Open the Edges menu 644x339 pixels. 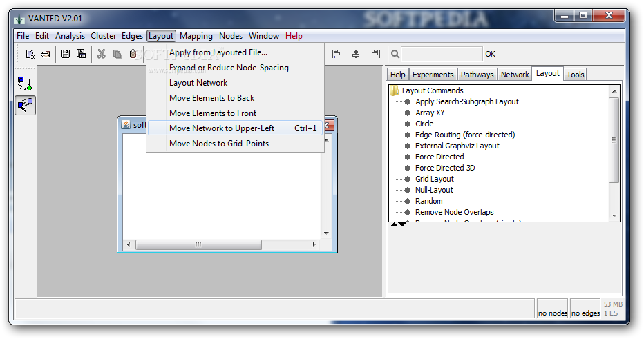[132, 36]
